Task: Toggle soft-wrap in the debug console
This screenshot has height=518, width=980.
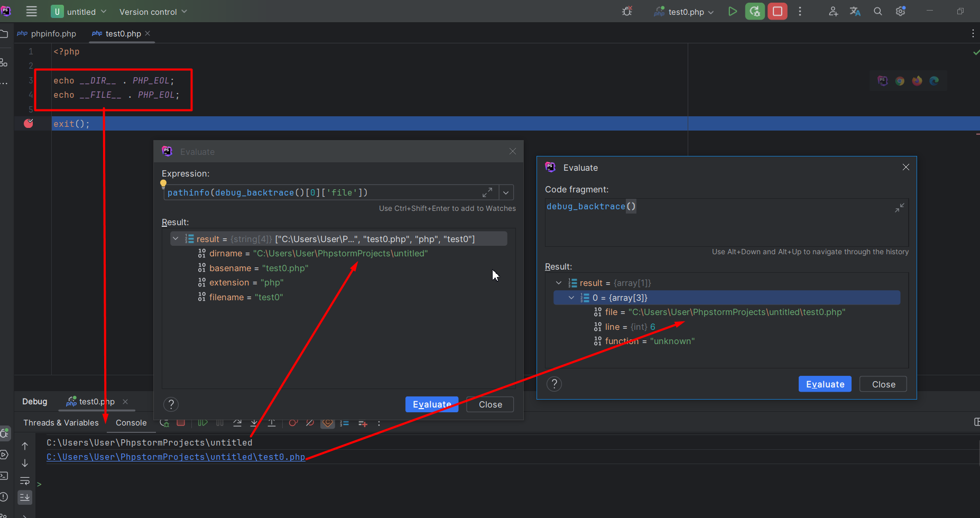Action: pyautogui.click(x=25, y=480)
